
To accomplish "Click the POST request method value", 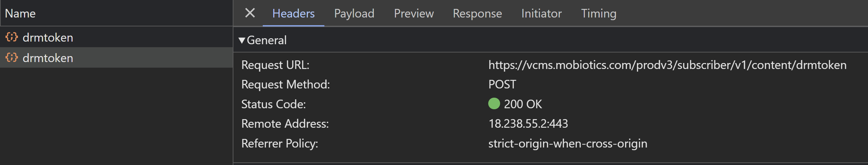I will click(x=502, y=84).
